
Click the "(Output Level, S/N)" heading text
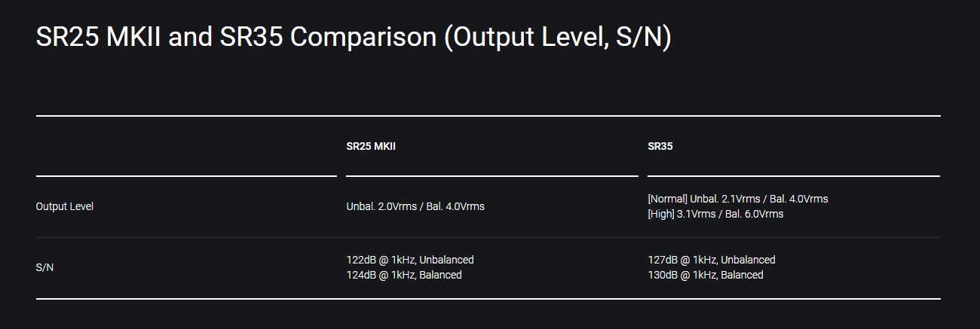(558, 37)
